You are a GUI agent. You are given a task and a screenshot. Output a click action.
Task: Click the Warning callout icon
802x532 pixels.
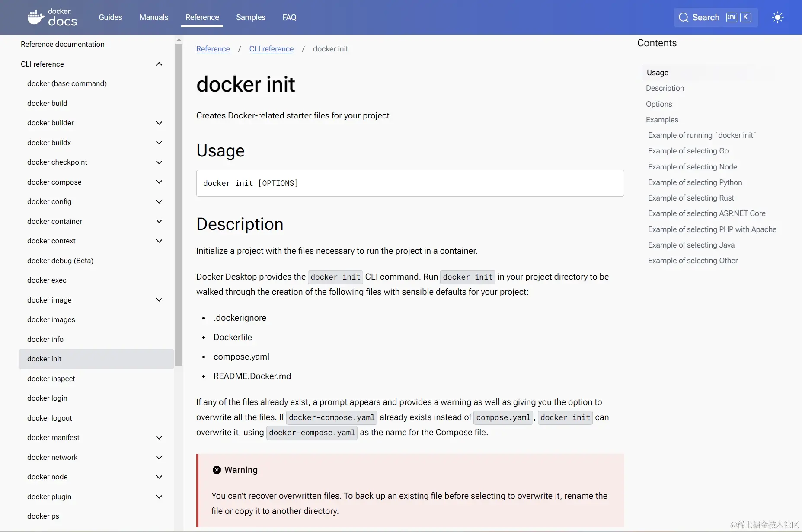(217, 470)
